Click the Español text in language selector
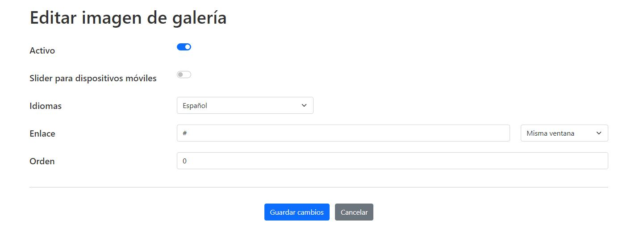This screenshot has height=229, width=644. coord(195,106)
